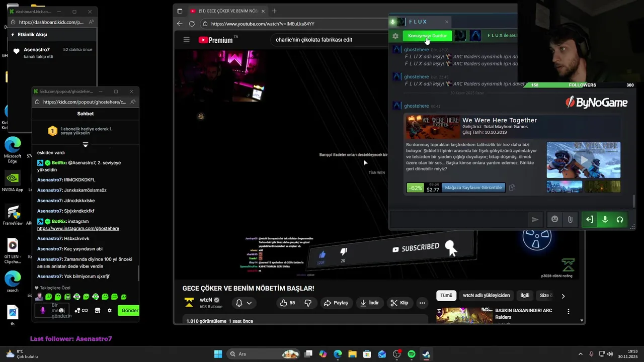The image size is (644, 362).
Task: Open Steam from the taskbar
Action: pos(426,354)
